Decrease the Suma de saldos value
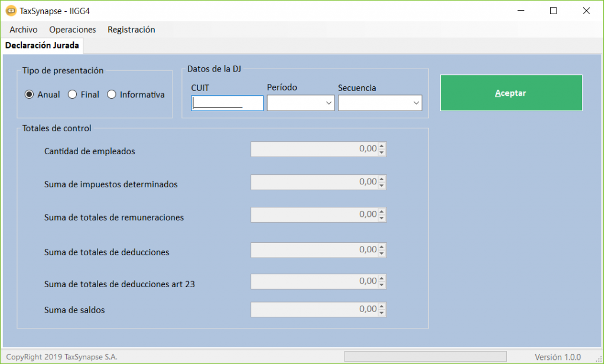Screen dimensions: 605x364 pyautogui.click(x=382, y=313)
